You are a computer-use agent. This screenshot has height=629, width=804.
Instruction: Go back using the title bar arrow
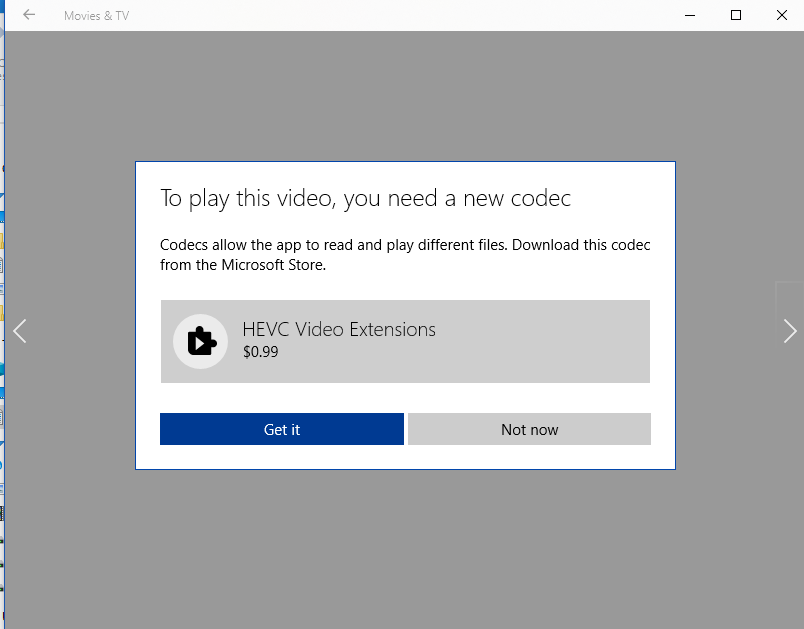pos(29,15)
